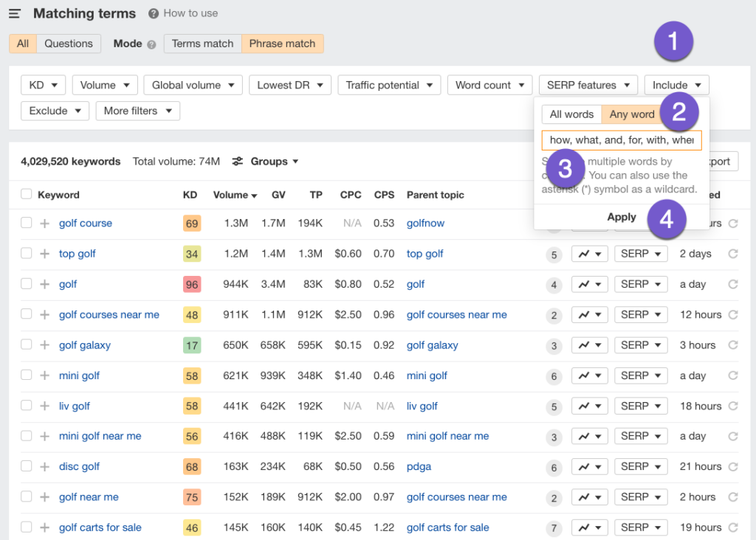Open the Traffic potential filter dropdown
Screen dimensions: 756x540
(x=389, y=86)
